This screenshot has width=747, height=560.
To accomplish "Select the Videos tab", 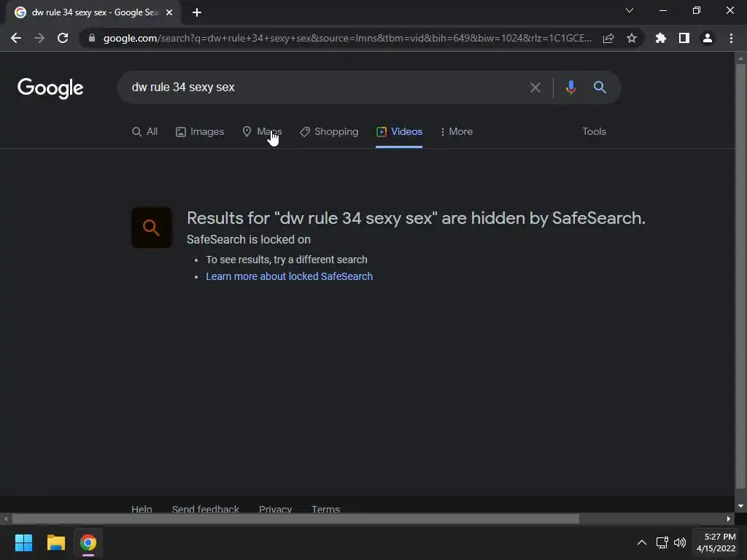I will click(x=399, y=131).
